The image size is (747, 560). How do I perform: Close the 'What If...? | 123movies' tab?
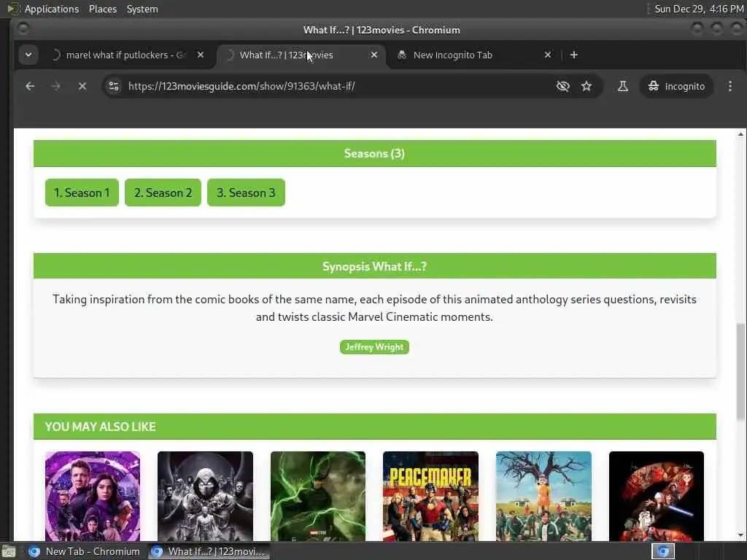pos(374,55)
